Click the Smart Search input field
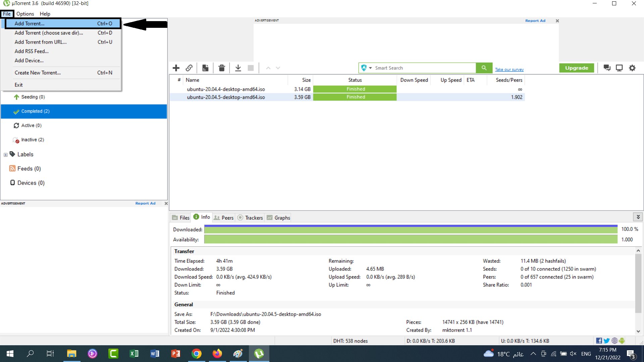 pyautogui.click(x=424, y=68)
